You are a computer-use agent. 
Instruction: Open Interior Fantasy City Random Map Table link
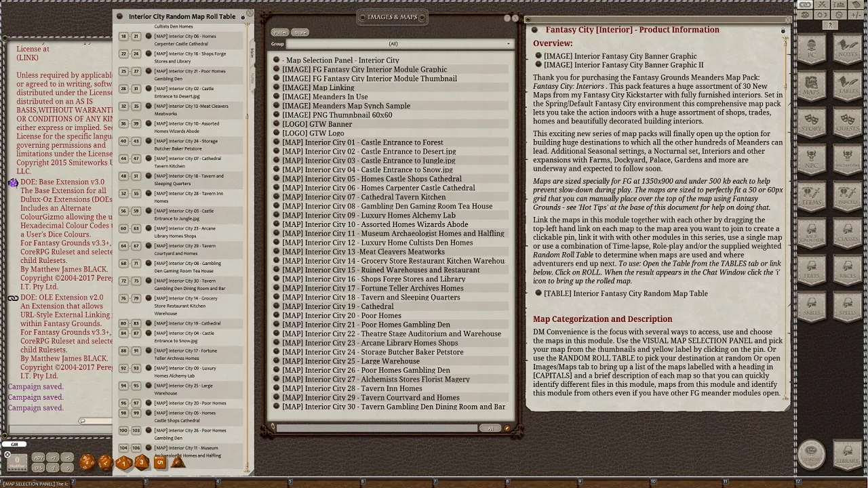[625, 293]
